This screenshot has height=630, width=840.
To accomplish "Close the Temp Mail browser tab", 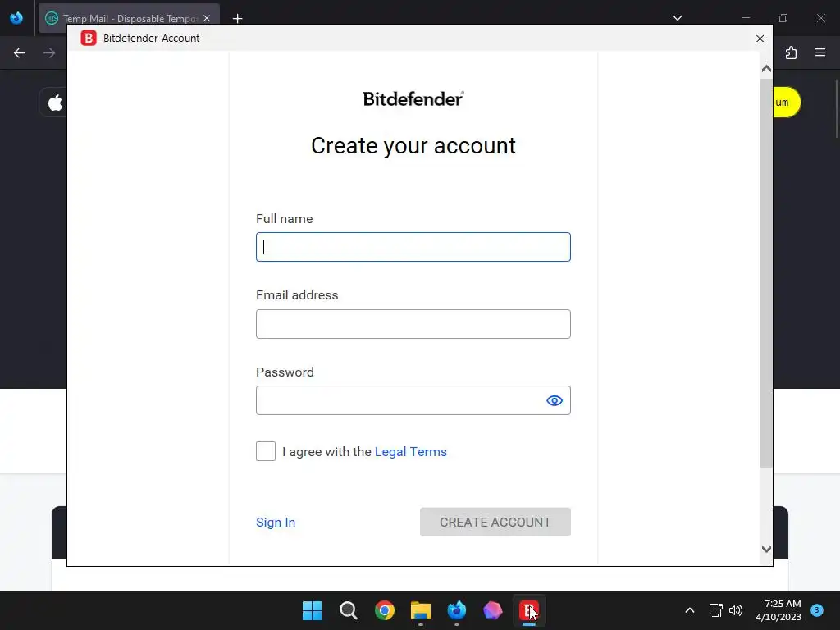I will (x=207, y=19).
